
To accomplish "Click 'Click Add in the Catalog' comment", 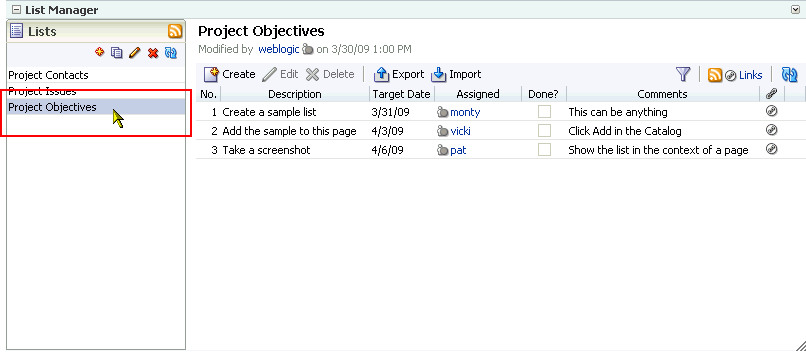I will [625, 131].
